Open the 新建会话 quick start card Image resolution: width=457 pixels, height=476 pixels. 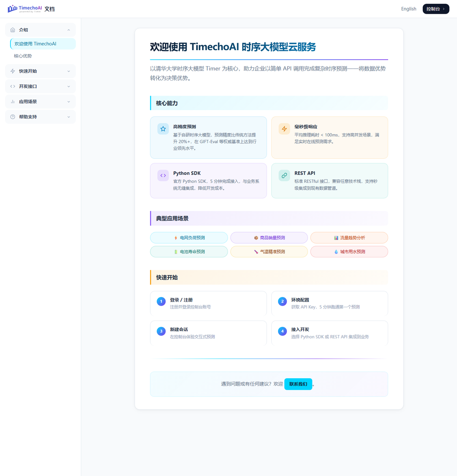pyautogui.click(x=208, y=333)
